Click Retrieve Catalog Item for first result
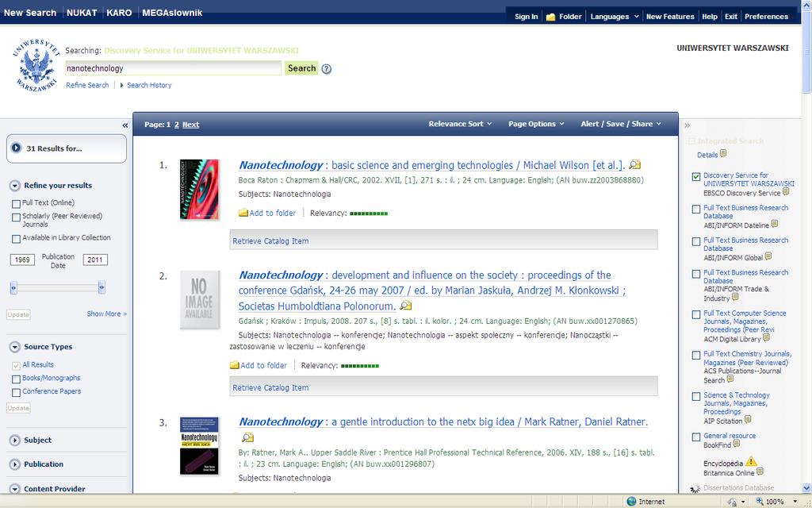The width and height of the screenshot is (812, 508). 270,241
